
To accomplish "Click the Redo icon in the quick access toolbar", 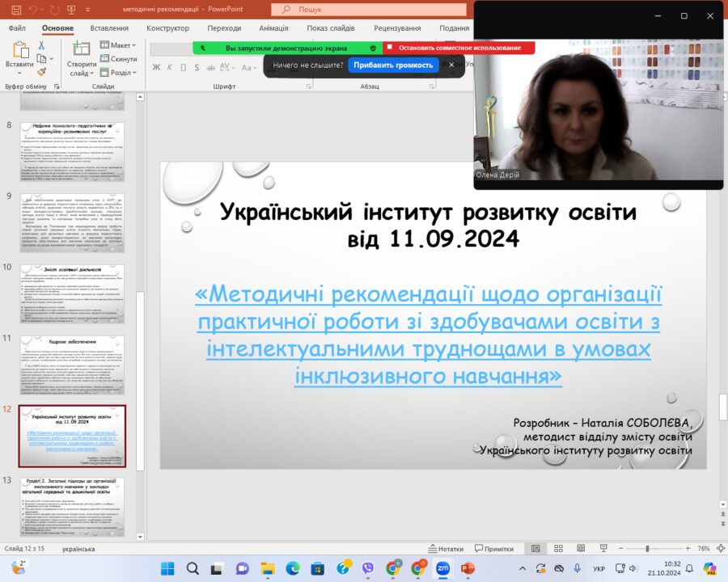I will 55,9.
